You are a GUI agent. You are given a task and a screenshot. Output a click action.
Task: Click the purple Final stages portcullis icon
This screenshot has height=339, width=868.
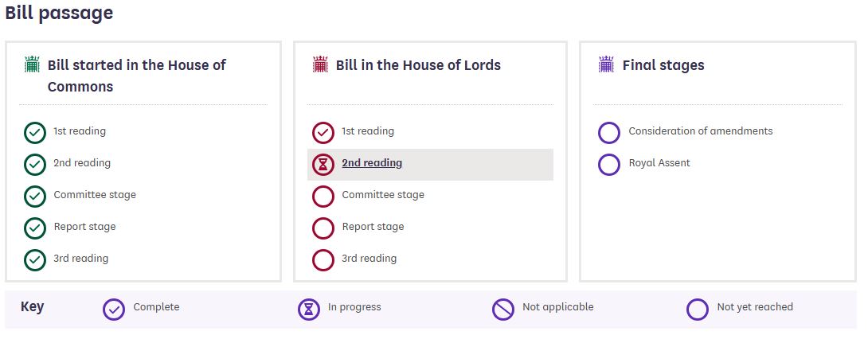pos(607,64)
